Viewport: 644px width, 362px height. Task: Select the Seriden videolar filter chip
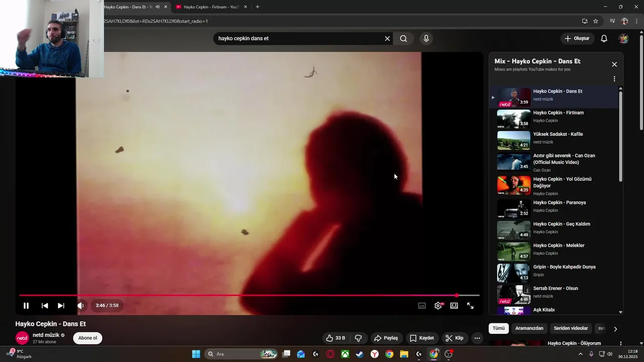point(571,328)
